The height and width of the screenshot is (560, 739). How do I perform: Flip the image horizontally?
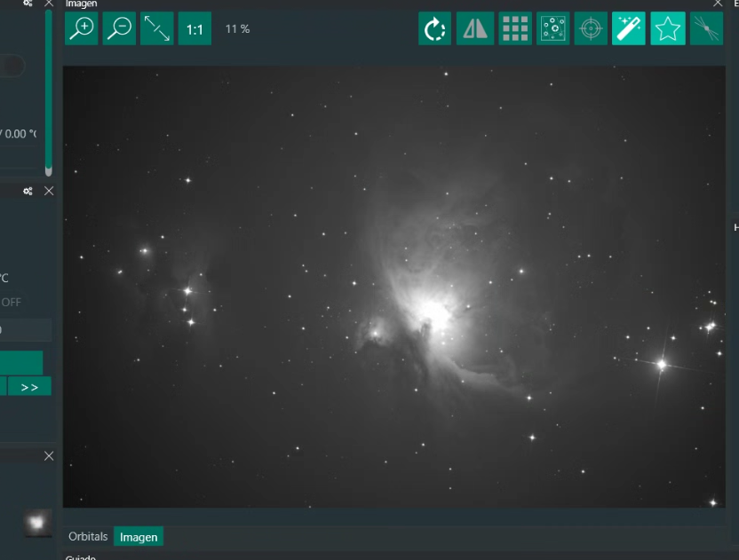(475, 28)
